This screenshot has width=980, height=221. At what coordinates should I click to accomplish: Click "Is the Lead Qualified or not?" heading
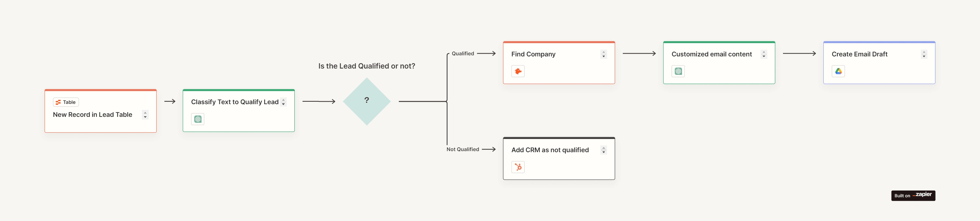coord(366,66)
